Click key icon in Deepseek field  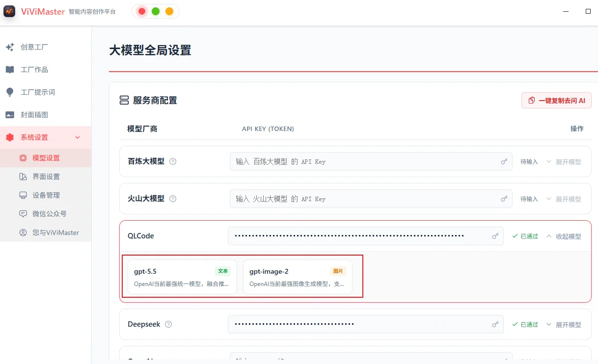(495, 324)
